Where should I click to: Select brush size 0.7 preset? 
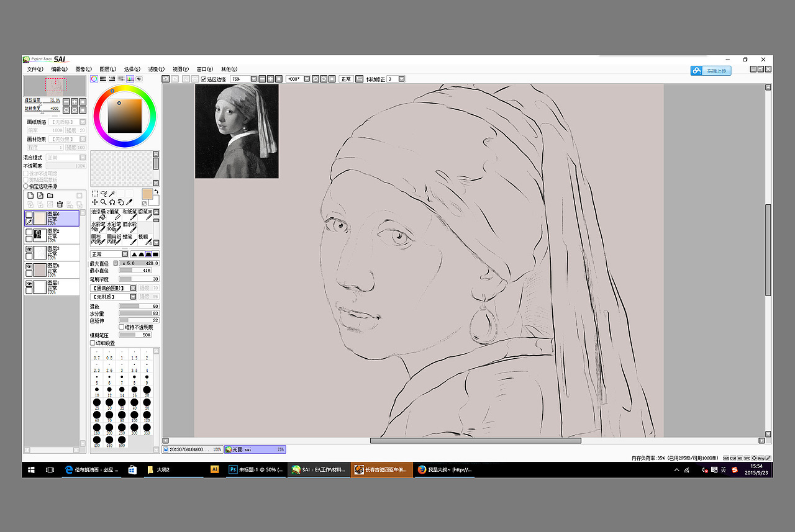pos(96,355)
